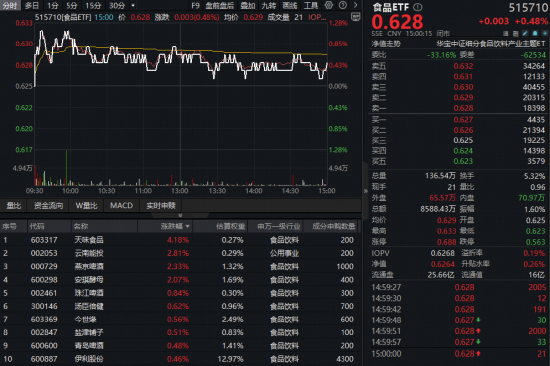
Task: Click the 叠加 overlay button
Action: 248,5
